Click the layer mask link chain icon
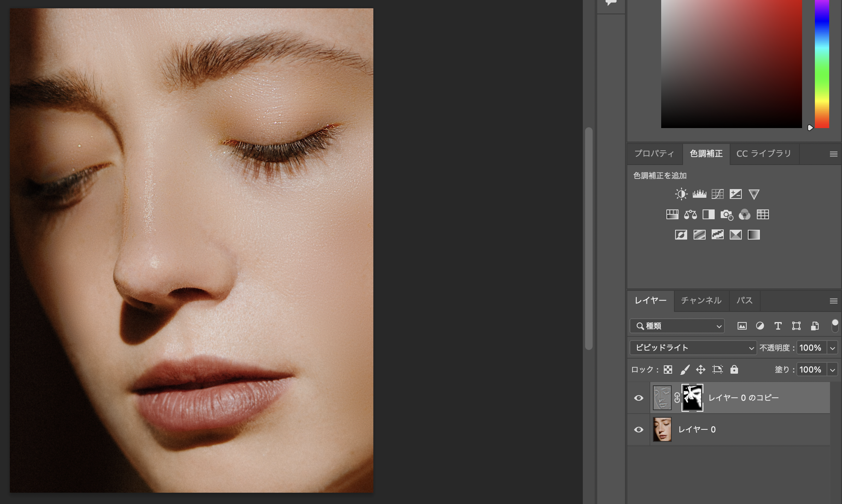 click(677, 398)
